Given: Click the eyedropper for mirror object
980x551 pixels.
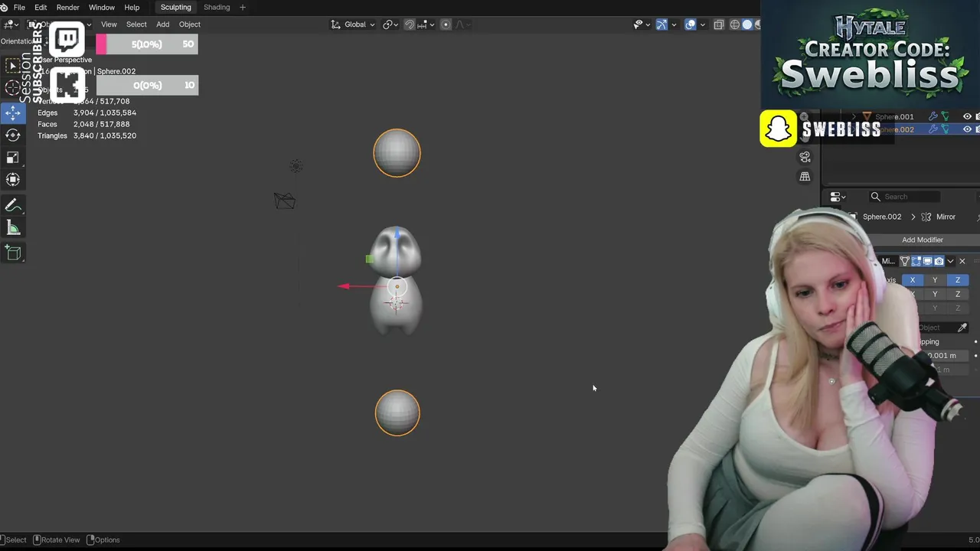Looking at the screenshot, I should tap(962, 328).
